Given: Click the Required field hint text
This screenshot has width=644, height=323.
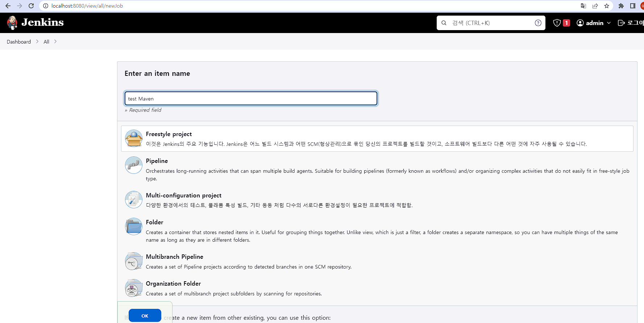Looking at the screenshot, I should 143,110.
